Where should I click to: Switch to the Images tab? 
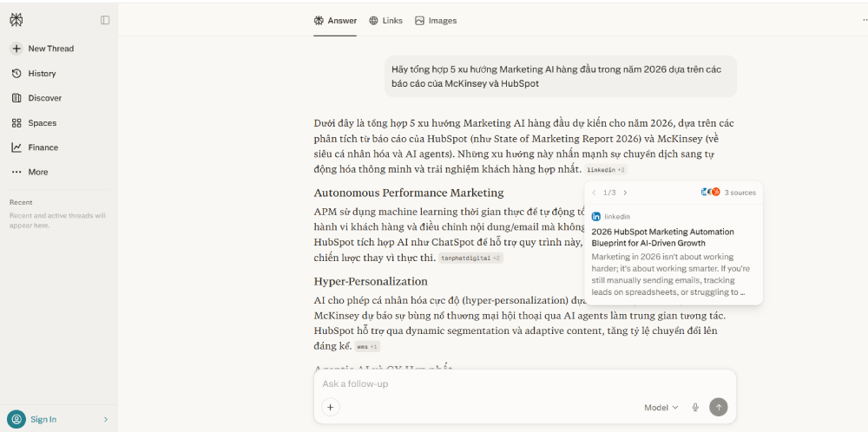pos(436,21)
